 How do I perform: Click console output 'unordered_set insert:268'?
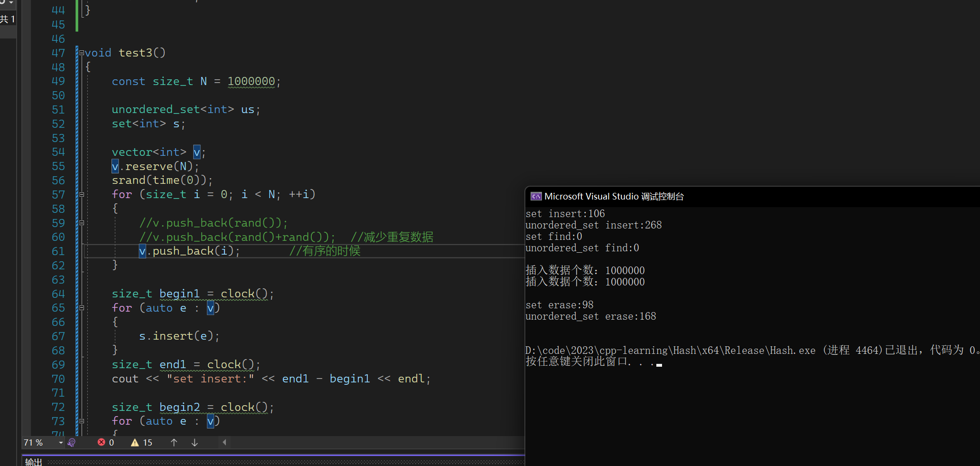pyautogui.click(x=594, y=225)
